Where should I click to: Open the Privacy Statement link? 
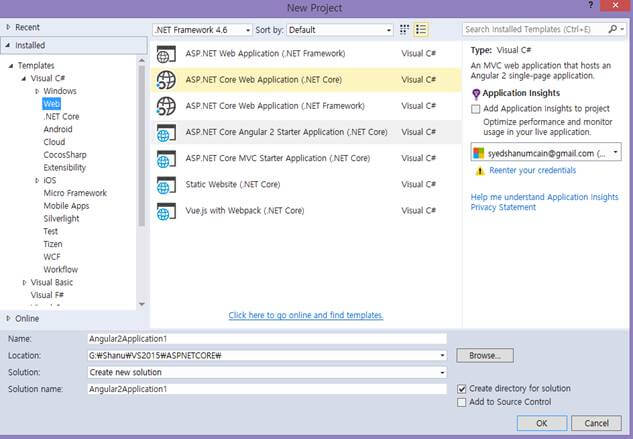click(503, 208)
